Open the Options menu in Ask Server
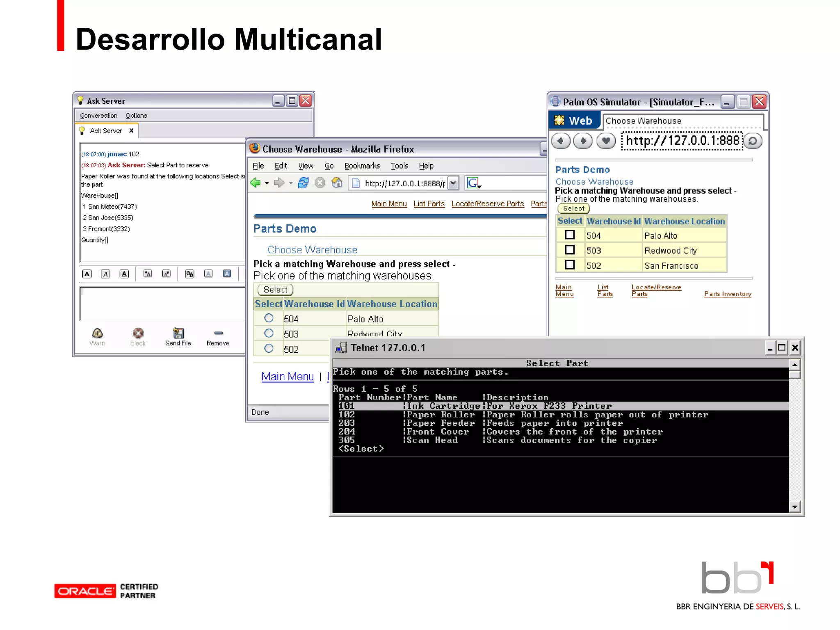Image resolution: width=840 pixels, height=630 pixels. tap(136, 116)
